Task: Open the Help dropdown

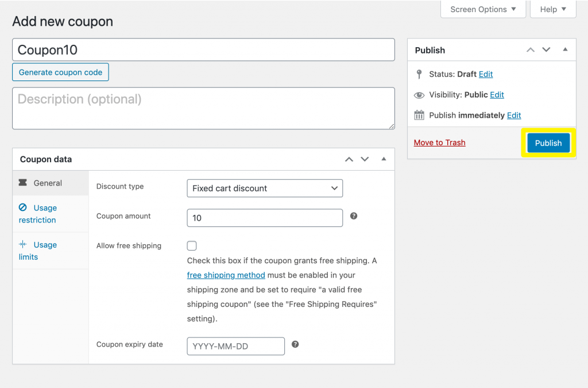Action: (553, 9)
